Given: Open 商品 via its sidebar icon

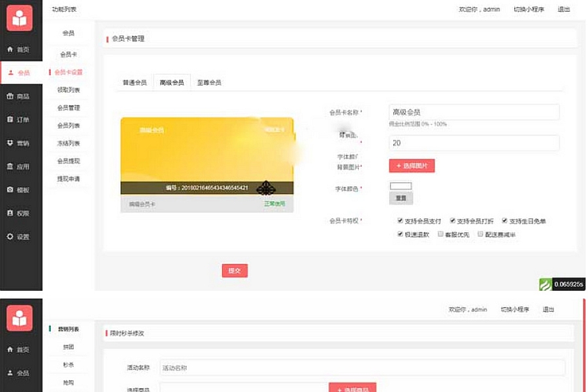Looking at the screenshot, I should (x=10, y=96).
